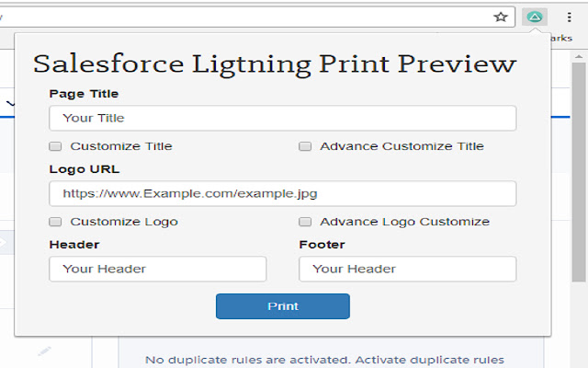Click the Advance Logo Customize label text
The width and height of the screenshot is (588, 368).
pyautogui.click(x=405, y=222)
